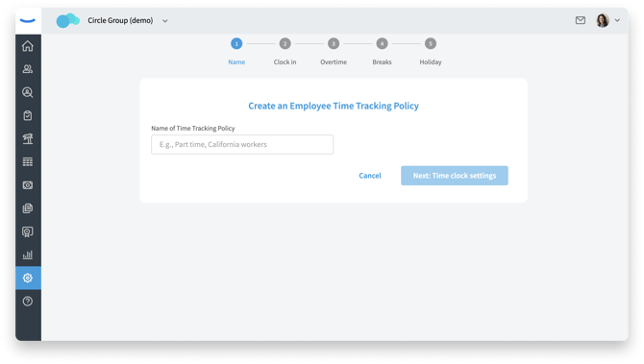Go to step 2 Clock in
Image resolution: width=644 pixels, height=364 pixels.
coord(285,43)
